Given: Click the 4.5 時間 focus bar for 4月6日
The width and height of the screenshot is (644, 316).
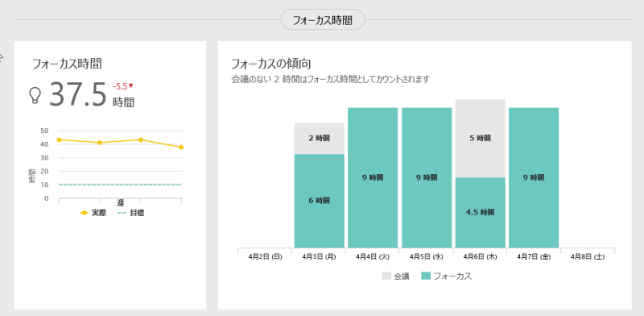Looking at the screenshot, I should (480, 212).
